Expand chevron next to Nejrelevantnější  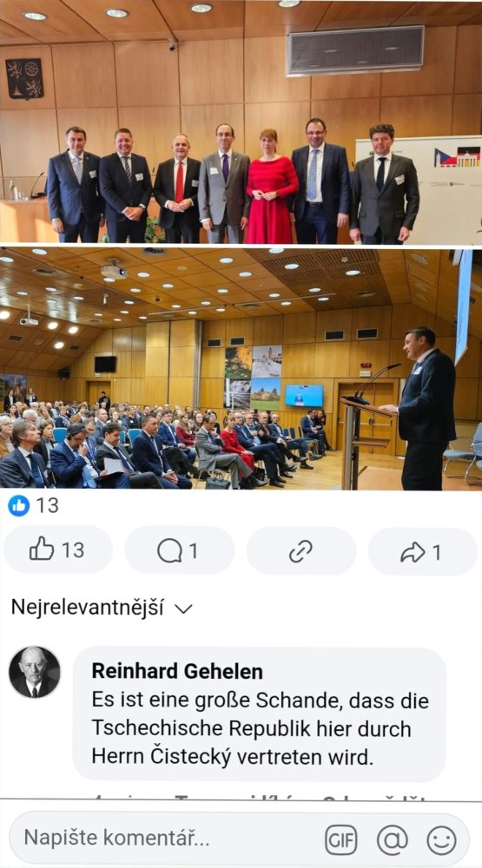click(183, 609)
